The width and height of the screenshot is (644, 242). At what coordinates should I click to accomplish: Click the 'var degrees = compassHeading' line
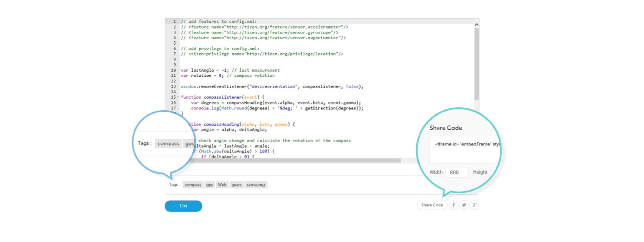coord(276,103)
